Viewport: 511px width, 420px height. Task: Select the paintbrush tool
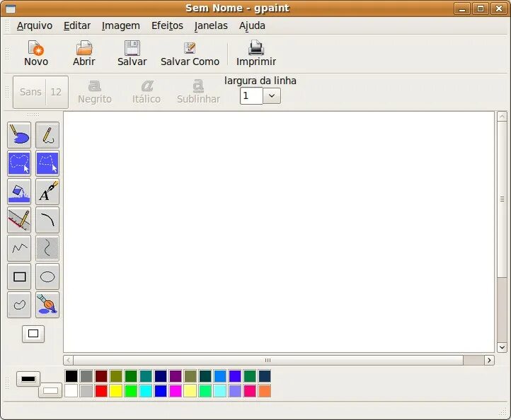coord(47,305)
